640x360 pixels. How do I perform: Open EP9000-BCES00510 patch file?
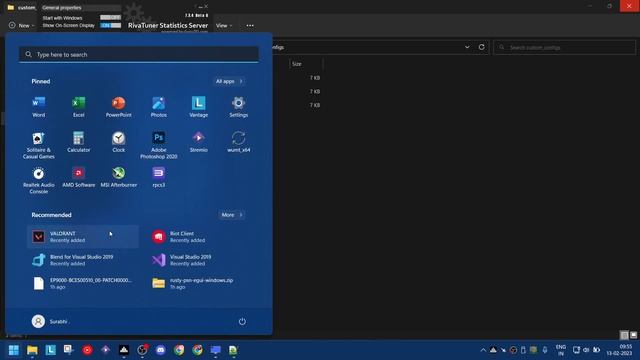(x=83, y=283)
